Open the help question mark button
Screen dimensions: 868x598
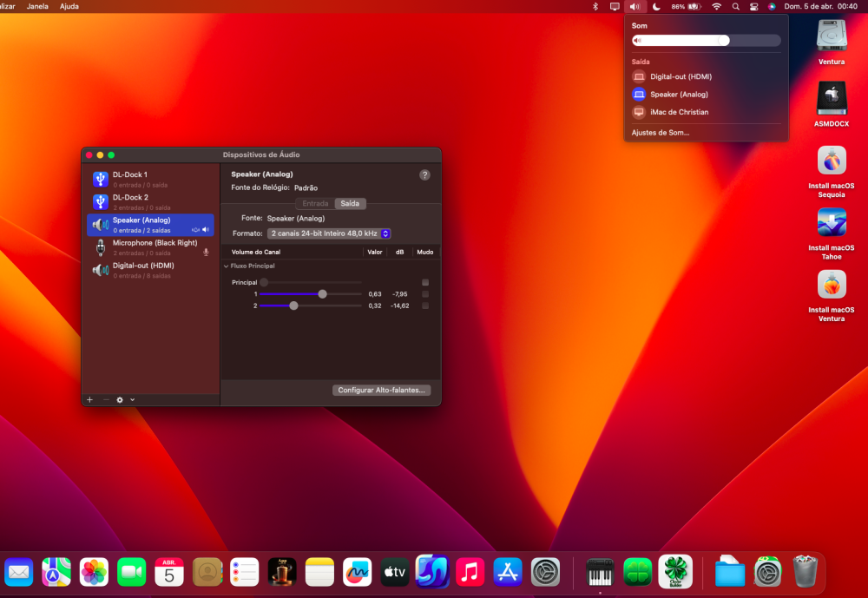click(424, 175)
